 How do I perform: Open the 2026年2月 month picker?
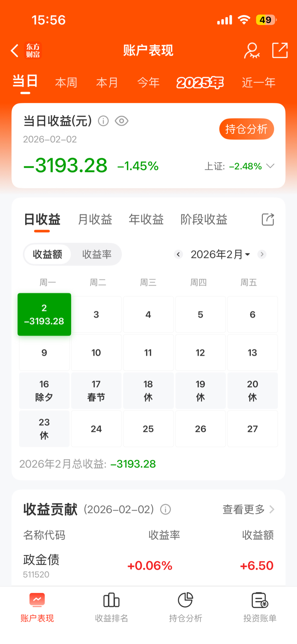point(220,254)
